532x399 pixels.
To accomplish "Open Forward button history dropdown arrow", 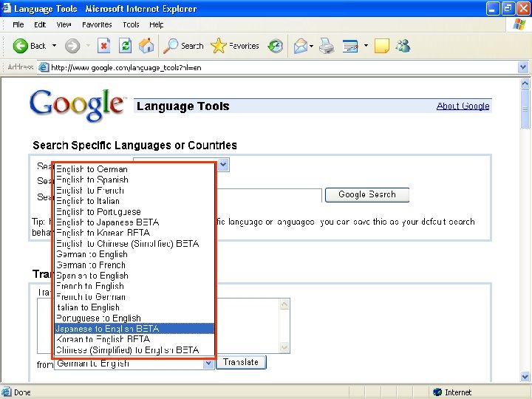I will coord(88,46).
